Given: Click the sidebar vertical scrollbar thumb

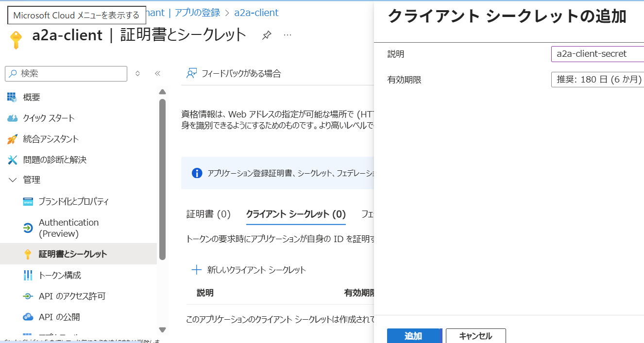Looking at the screenshot, I should tap(162, 180).
